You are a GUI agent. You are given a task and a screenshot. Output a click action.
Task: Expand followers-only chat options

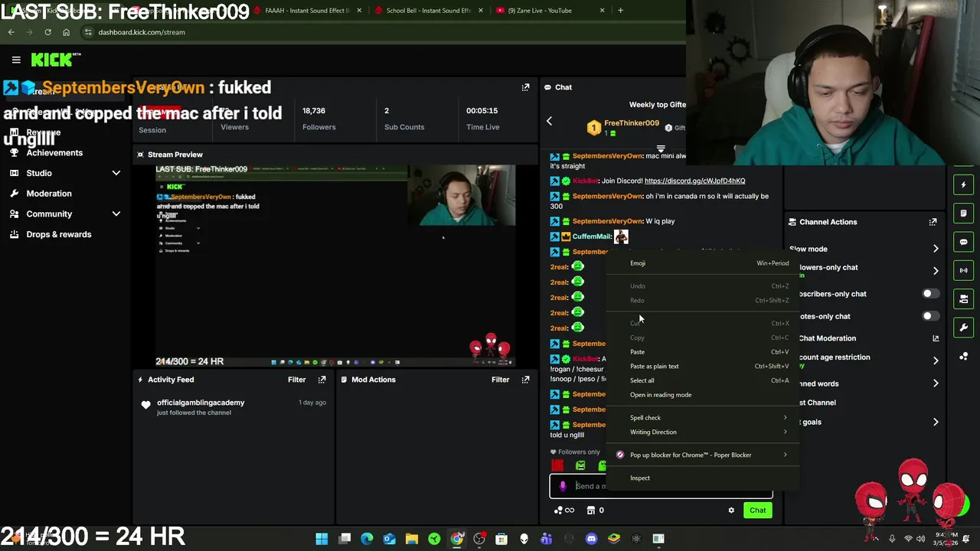click(x=936, y=270)
